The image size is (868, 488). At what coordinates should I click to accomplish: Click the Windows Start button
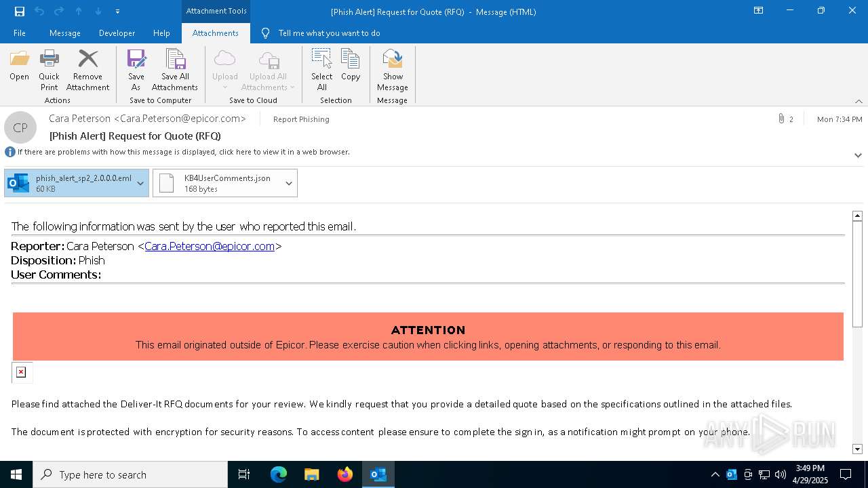pyautogui.click(x=16, y=474)
